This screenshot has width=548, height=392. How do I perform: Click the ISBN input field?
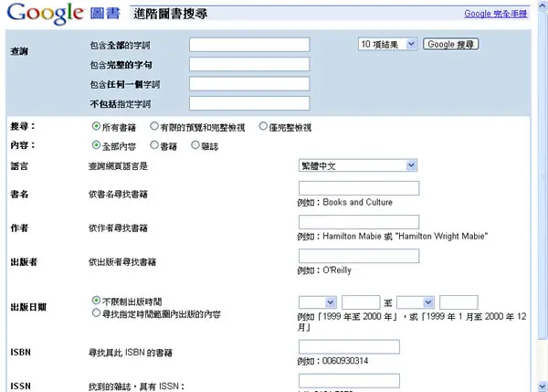(349, 346)
